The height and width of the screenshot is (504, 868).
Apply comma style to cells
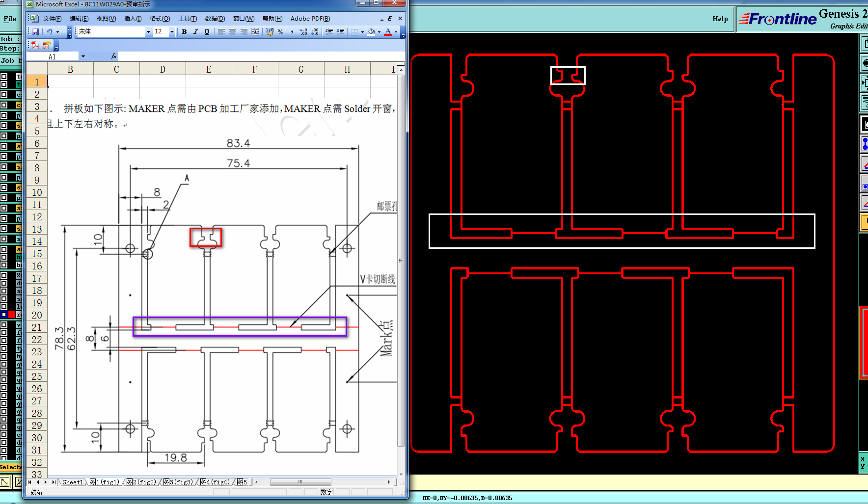pyautogui.click(x=292, y=32)
